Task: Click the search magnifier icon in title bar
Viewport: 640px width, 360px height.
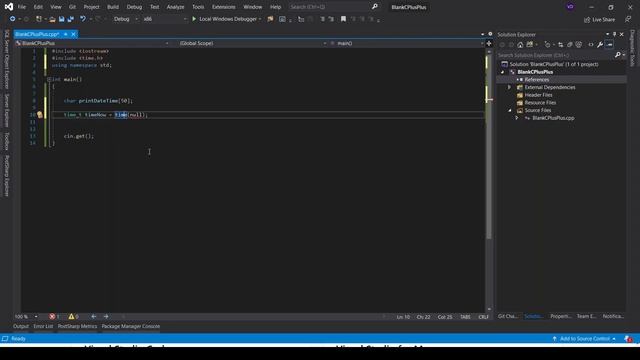Action: pyautogui.click(x=375, y=7)
